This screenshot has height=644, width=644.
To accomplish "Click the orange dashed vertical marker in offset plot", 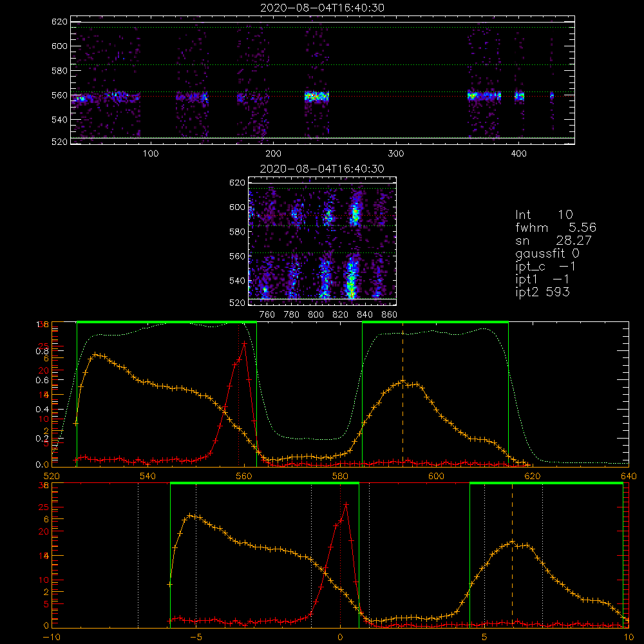I will (x=512, y=554).
